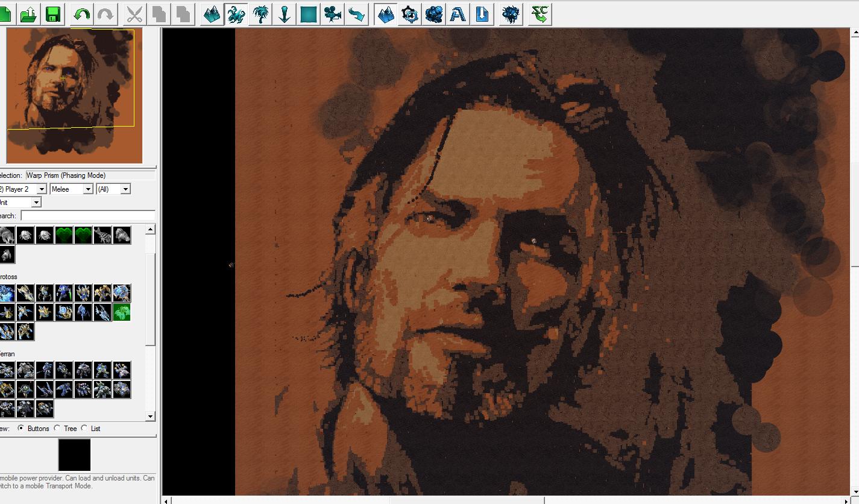This screenshot has height=504, width=859.
Task: Switch to the Doodads palm tree layer
Action: [x=260, y=14]
